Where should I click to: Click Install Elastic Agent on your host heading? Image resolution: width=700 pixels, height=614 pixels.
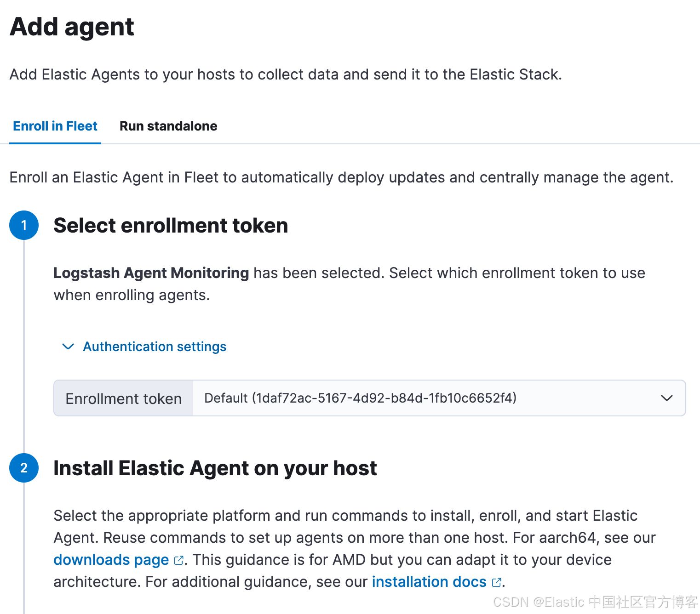tap(215, 468)
